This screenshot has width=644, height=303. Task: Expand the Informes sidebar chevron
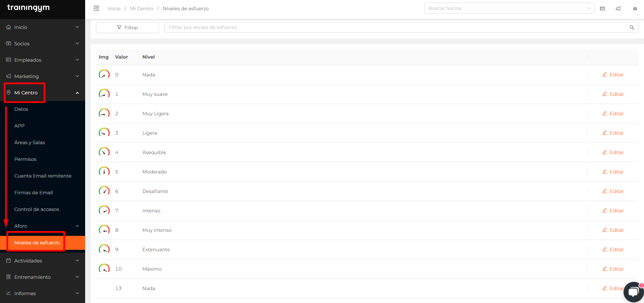click(x=77, y=293)
